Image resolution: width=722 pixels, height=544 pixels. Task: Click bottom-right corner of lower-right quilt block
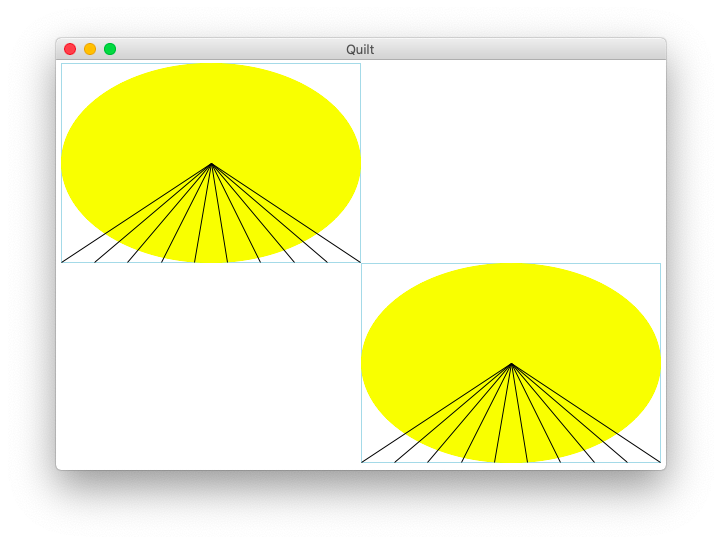coord(660,462)
